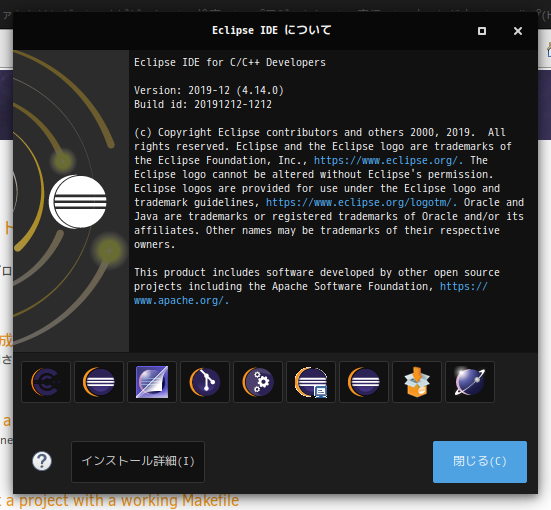Viewport: 551px width, 510px height.
Task: Close dialog with the title bar X
Action: point(518,31)
